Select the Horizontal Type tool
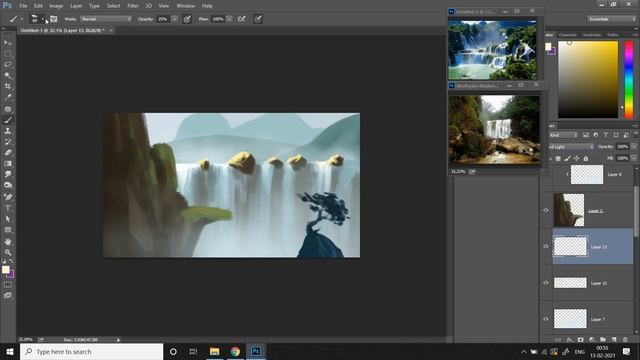The height and width of the screenshot is (360, 640). [8, 208]
